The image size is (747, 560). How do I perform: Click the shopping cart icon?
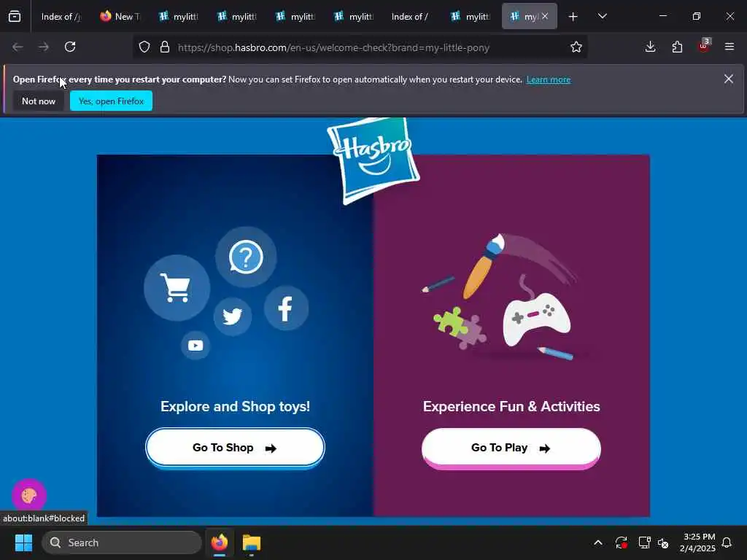177,287
